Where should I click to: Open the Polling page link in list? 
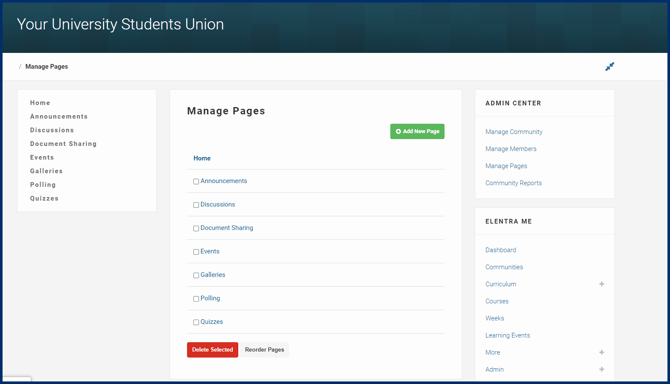tap(210, 299)
